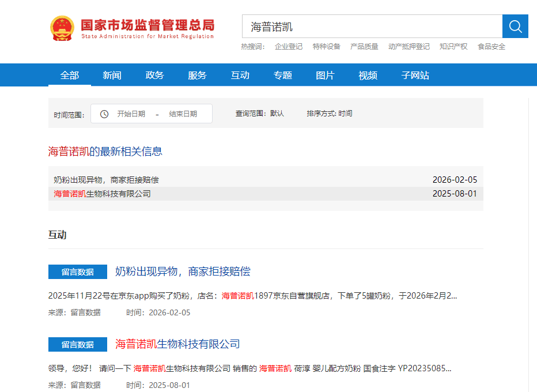Switch to the 视频 tab
The image size is (537, 392).
click(x=368, y=76)
